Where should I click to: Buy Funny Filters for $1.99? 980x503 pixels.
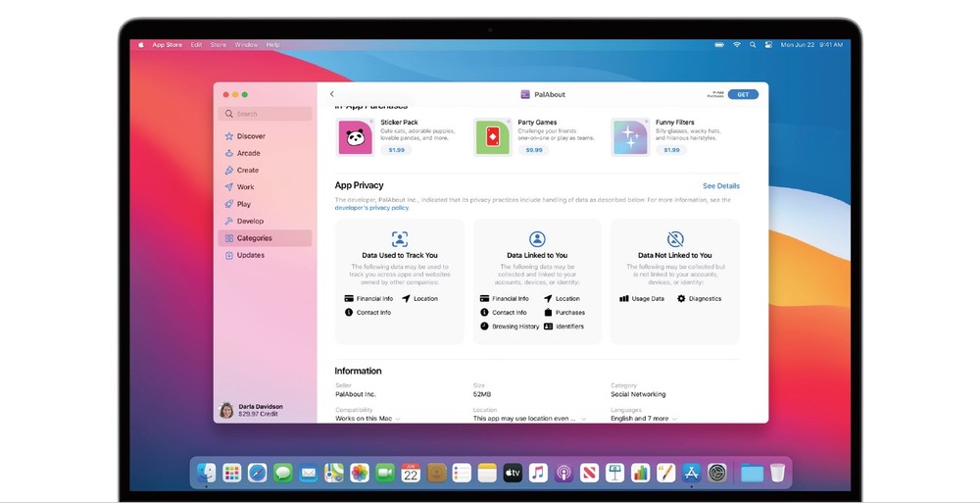pyautogui.click(x=671, y=150)
